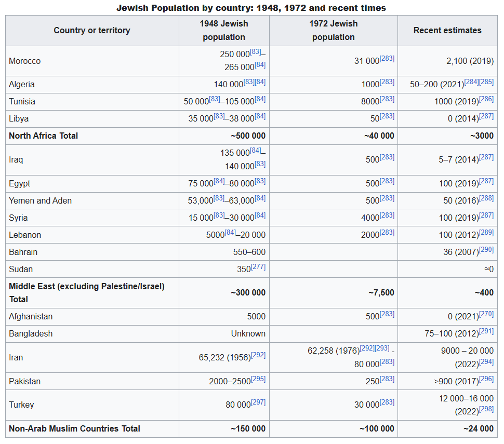The width and height of the screenshot is (504, 444).
Task: Follow citation 291 in the Bangladesh row
Action: [486, 331]
